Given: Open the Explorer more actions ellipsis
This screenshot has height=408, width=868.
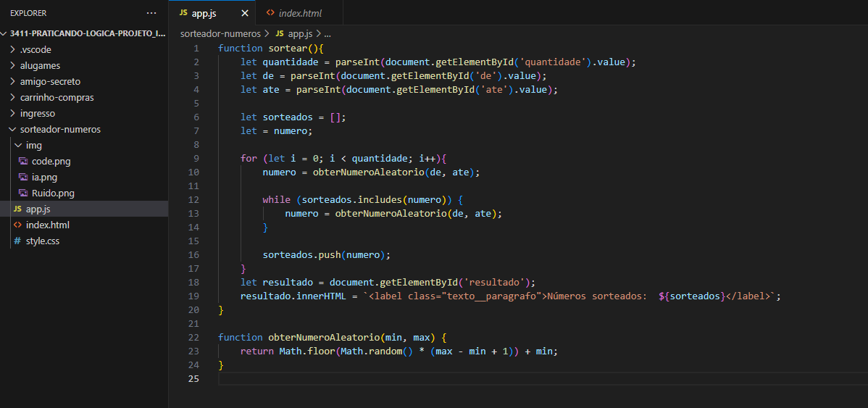Looking at the screenshot, I should point(151,13).
